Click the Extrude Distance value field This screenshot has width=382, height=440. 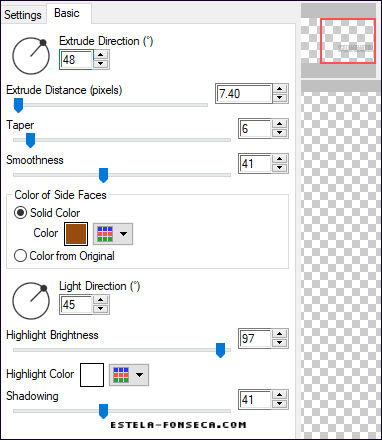tap(244, 94)
